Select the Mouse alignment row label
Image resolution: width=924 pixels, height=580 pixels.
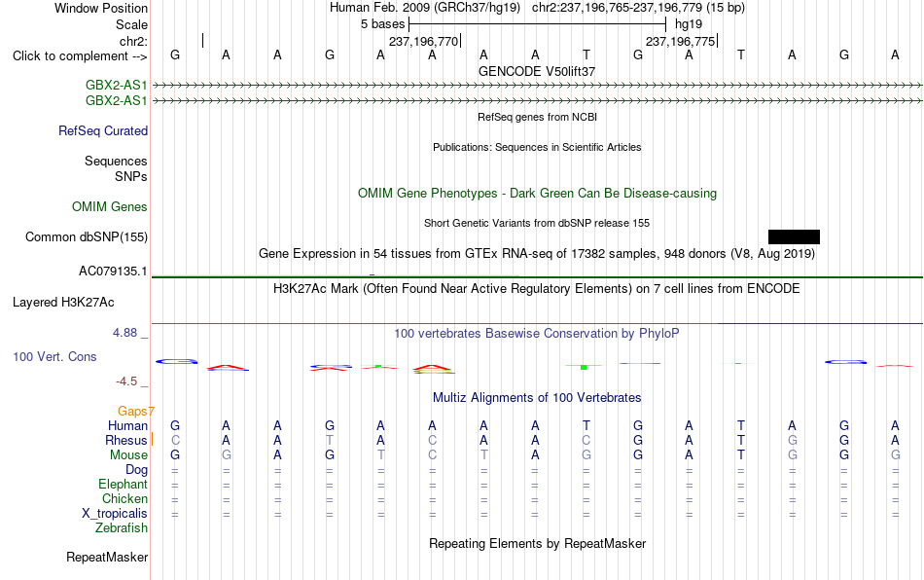128,455
